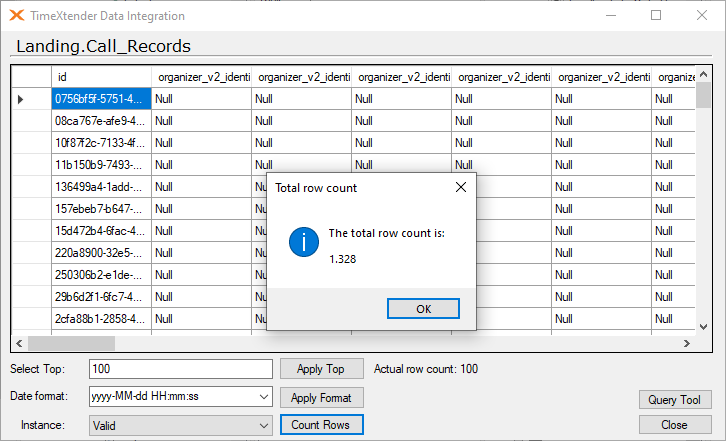Click the horizontal scroll left arrow
726x441 pixels.
click(19, 343)
